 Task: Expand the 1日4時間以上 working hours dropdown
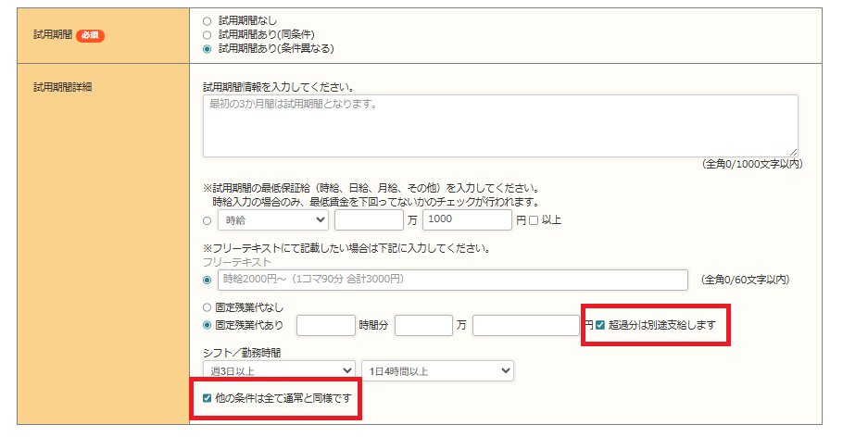pyautogui.click(x=437, y=370)
